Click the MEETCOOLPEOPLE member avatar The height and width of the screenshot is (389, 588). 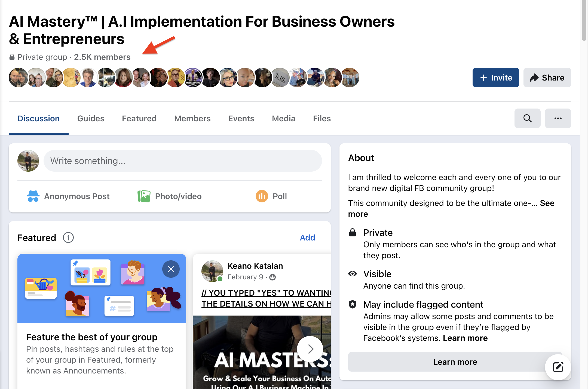pos(193,78)
